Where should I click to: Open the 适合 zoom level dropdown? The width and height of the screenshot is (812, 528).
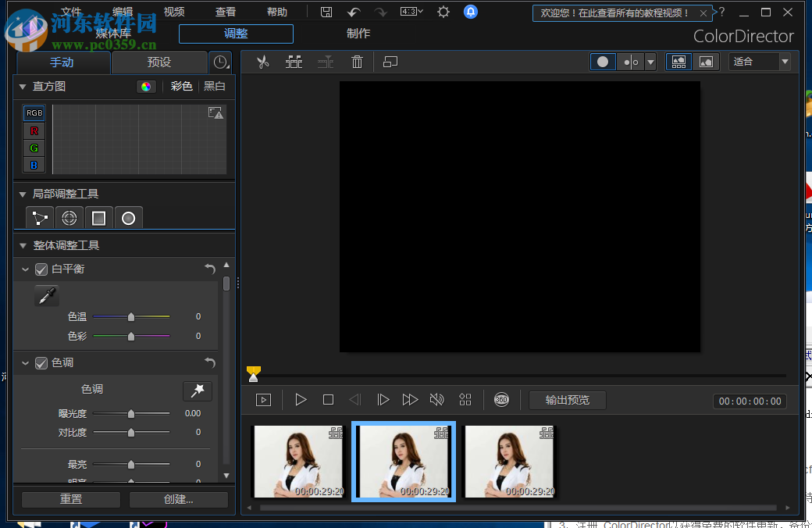(784, 62)
